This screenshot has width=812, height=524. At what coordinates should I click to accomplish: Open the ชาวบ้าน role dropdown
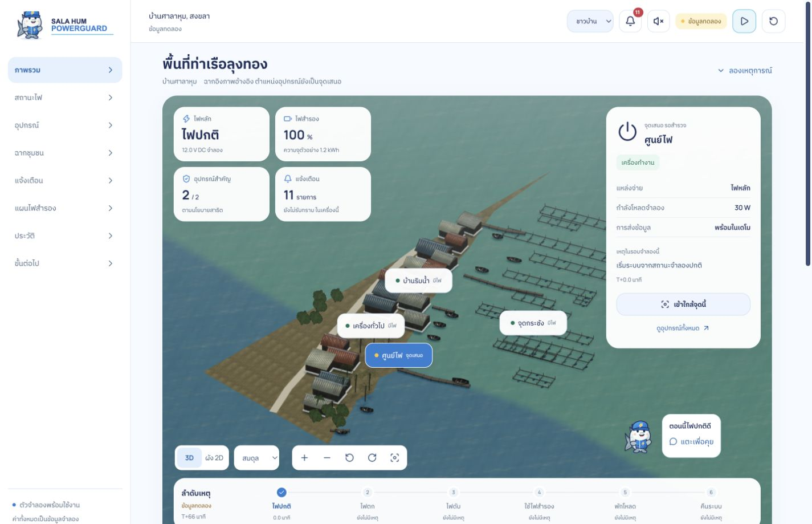click(590, 21)
